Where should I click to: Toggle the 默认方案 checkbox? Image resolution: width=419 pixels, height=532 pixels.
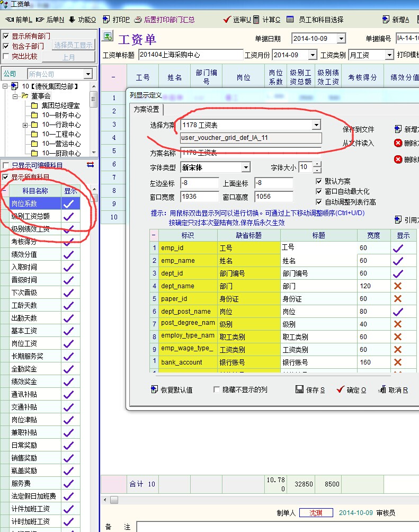pos(319,181)
